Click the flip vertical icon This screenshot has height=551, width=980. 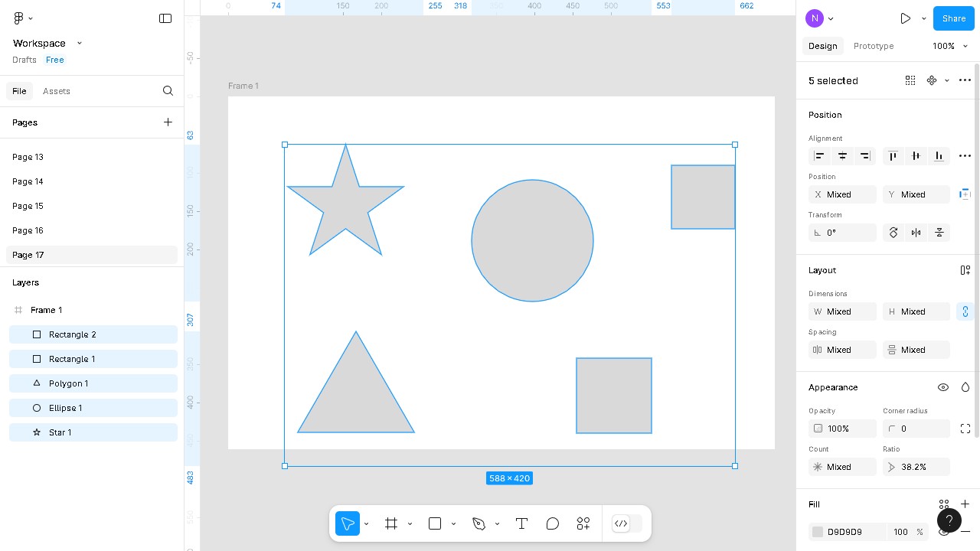pyautogui.click(x=939, y=233)
